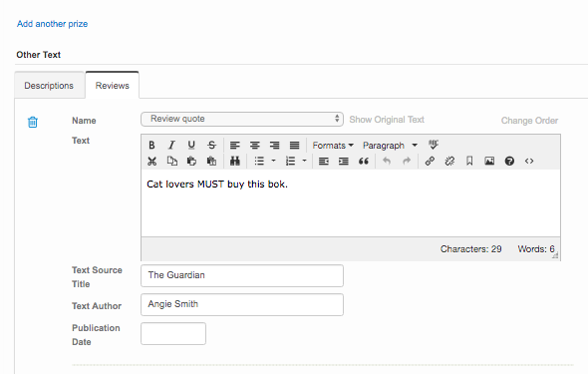This screenshot has height=374, width=588.
Task: Open find and replace binoculars
Action: click(x=235, y=161)
